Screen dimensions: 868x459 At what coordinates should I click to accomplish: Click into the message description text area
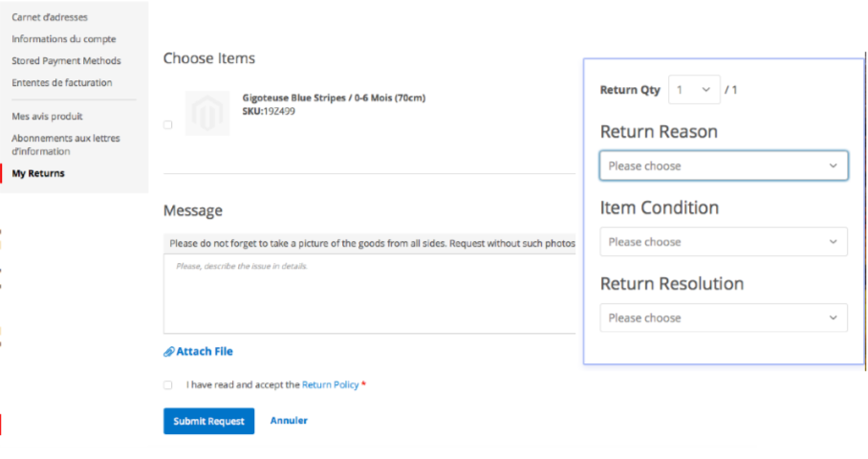pyautogui.click(x=369, y=294)
